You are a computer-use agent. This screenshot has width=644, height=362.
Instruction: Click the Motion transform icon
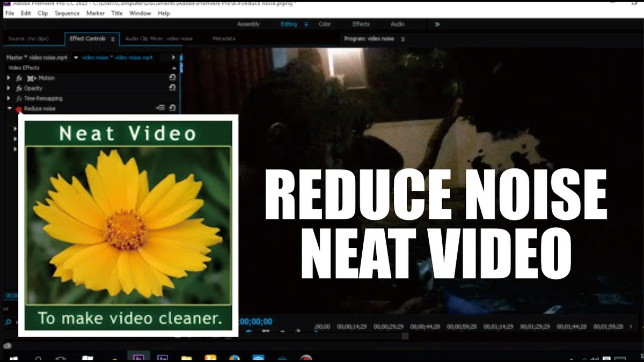point(31,78)
